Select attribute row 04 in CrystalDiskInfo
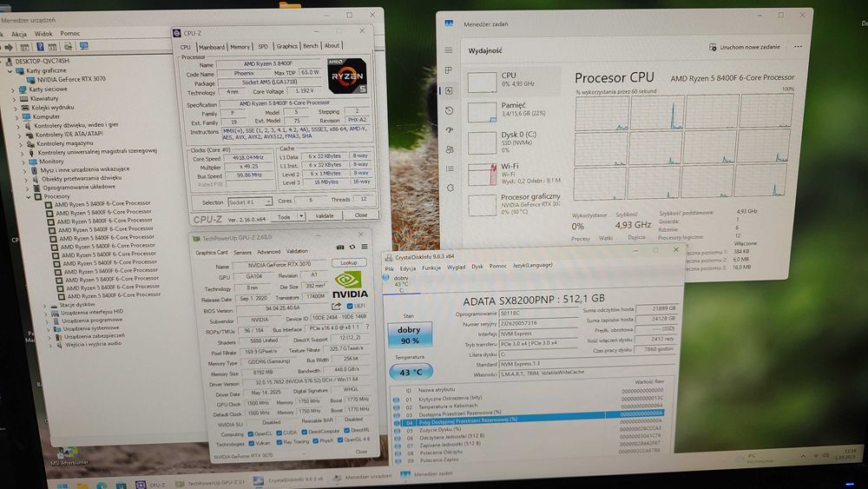Image resolution: width=868 pixels, height=489 pixels. [x=528, y=419]
